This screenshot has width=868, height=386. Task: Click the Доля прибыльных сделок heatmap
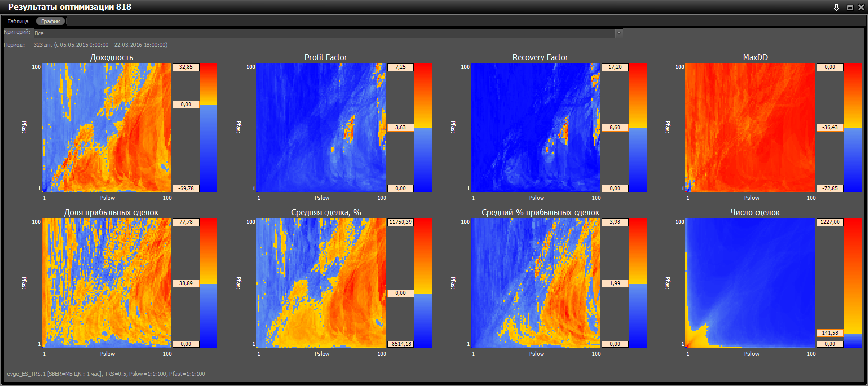click(107, 283)
